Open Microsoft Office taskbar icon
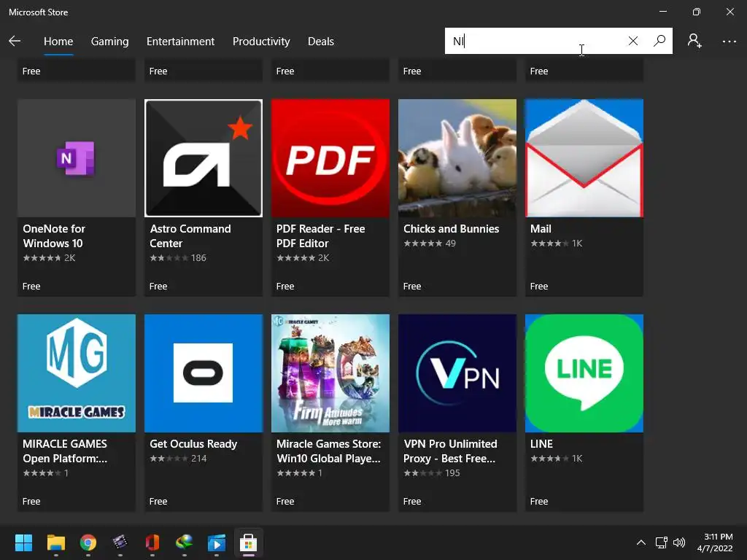 [x=152, y=542]
